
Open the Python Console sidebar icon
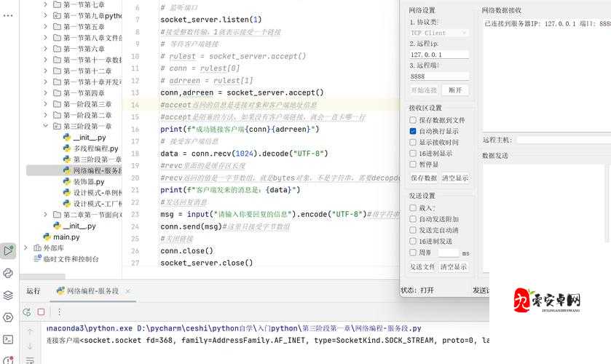coord(8,273)
